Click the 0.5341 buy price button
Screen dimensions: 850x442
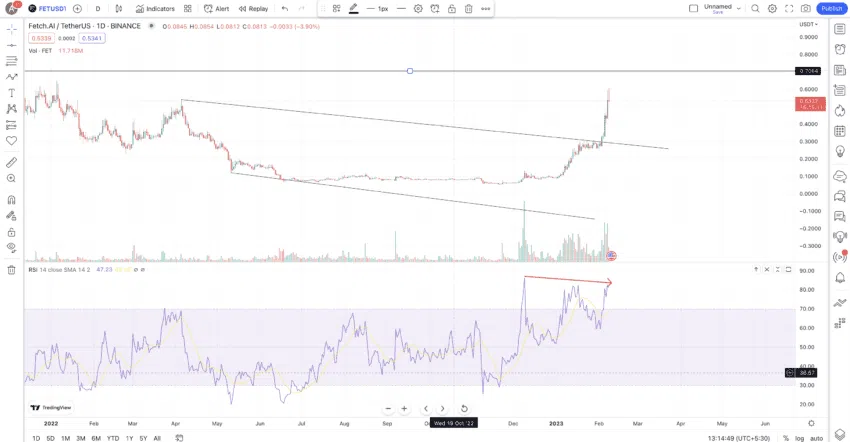point(92,39)
